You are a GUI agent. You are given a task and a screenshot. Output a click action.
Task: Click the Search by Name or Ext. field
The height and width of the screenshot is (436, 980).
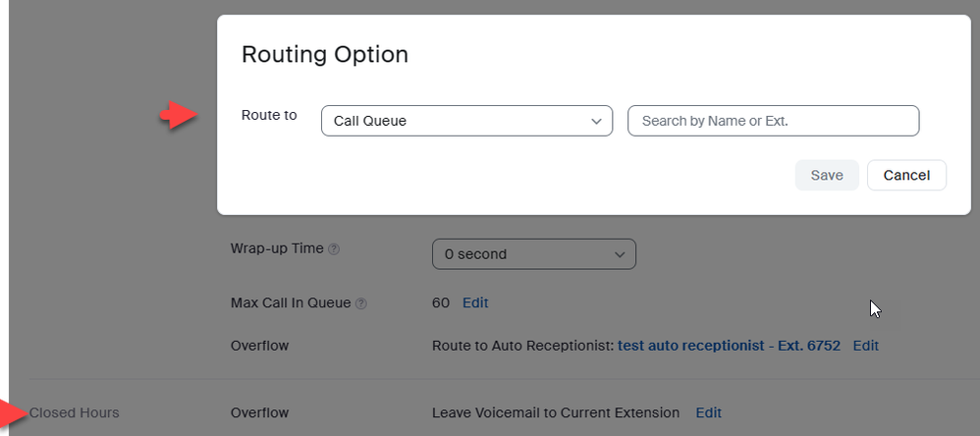point(773,121)
